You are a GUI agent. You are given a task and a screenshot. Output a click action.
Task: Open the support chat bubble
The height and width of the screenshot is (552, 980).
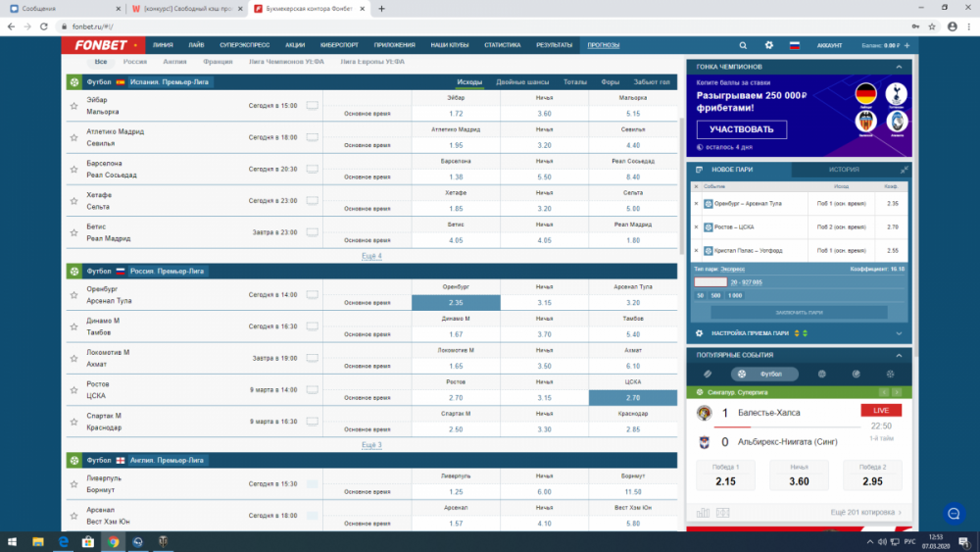click(953, 513)
